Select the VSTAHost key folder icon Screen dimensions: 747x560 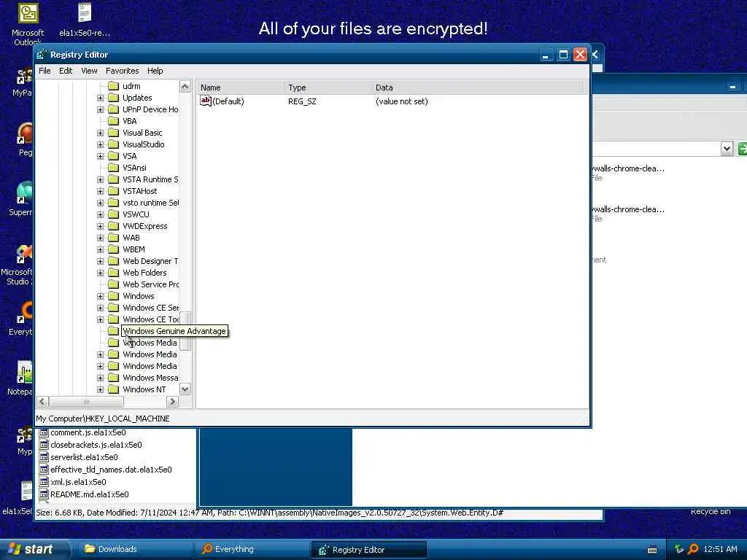click(x=113, y=191)
